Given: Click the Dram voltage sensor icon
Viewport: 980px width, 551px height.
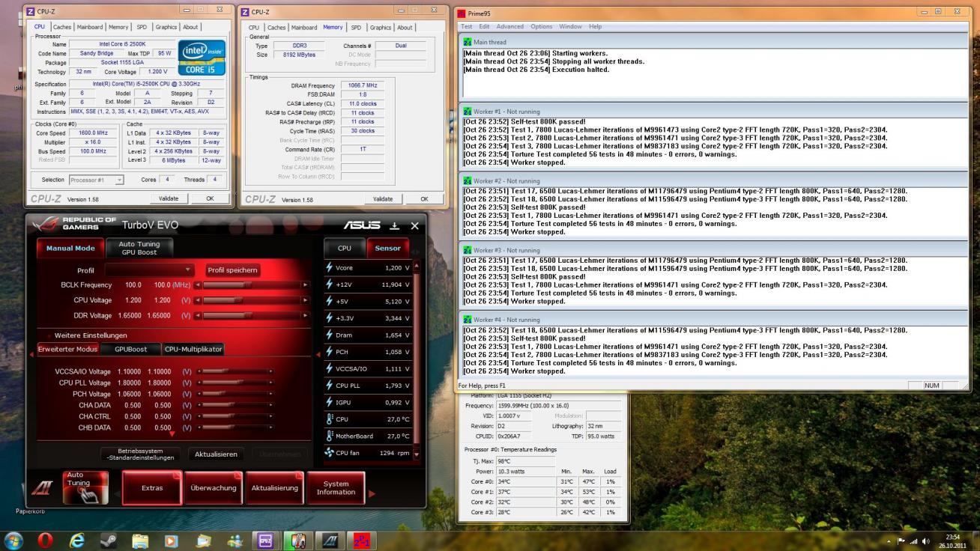Looking at the screenshot, I should pyautogui.click(x=329, y=335).
